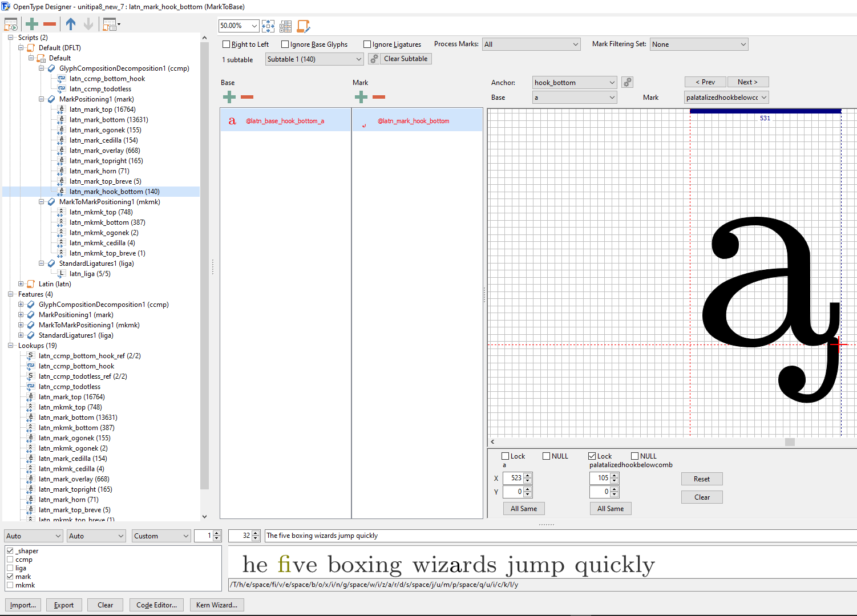Screen dimensions: 857x616
Task: Click the red minus remove item toolbar icon
Action: 50,24
